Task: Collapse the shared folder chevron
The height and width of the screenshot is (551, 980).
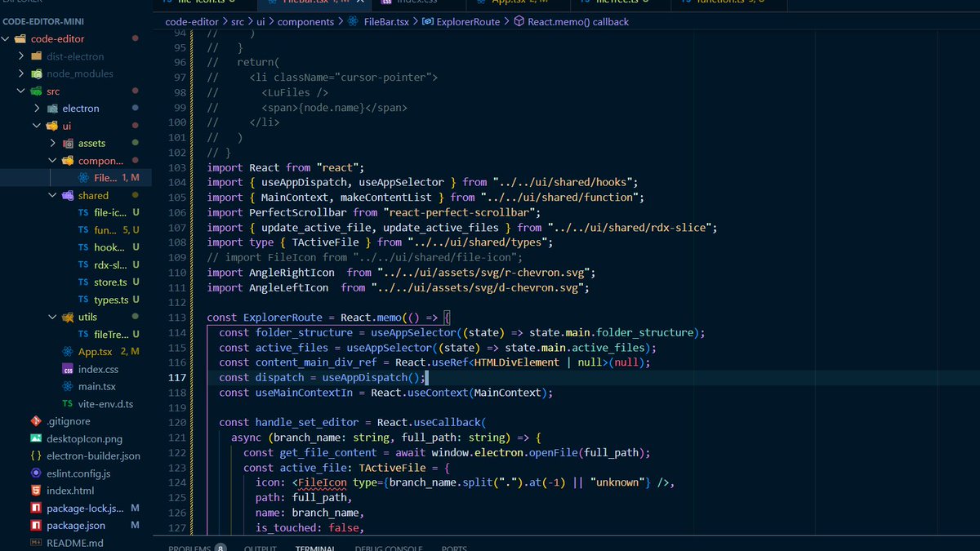Action: 52,196
